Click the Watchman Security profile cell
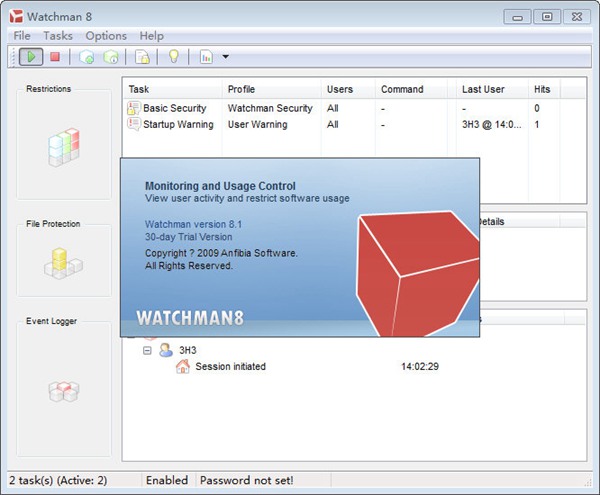The image size is (600, 495). 270,108
